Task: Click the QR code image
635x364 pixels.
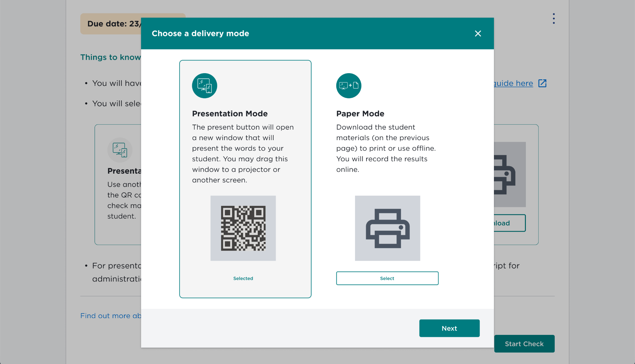Action: click(243, 228)
